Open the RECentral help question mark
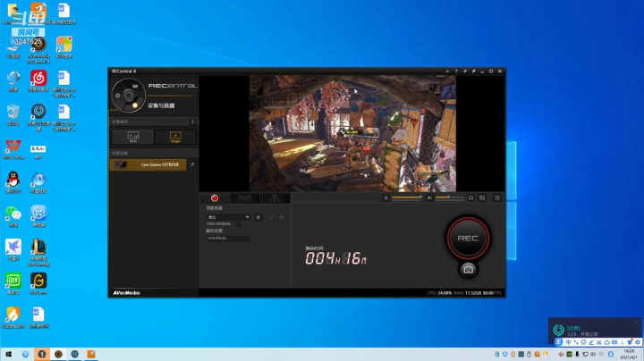Image resolution: width=644 pixels, height=361 pixels. 456,71
